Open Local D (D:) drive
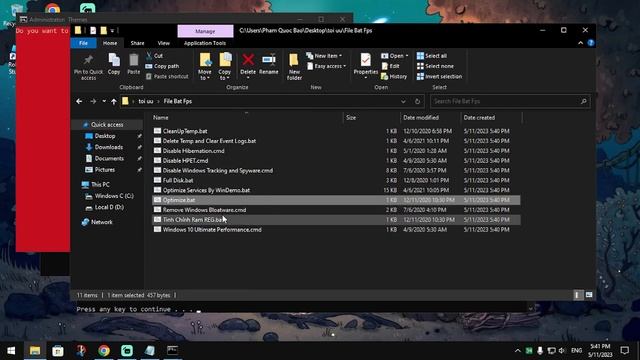Screen dimensions: 640x360 (x=109, y=207)
